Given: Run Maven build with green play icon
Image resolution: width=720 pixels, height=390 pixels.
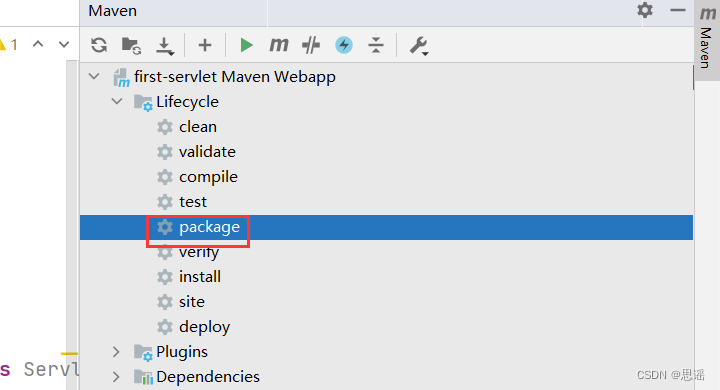Looking at the screenshot, I should click(x=247, y=45).
